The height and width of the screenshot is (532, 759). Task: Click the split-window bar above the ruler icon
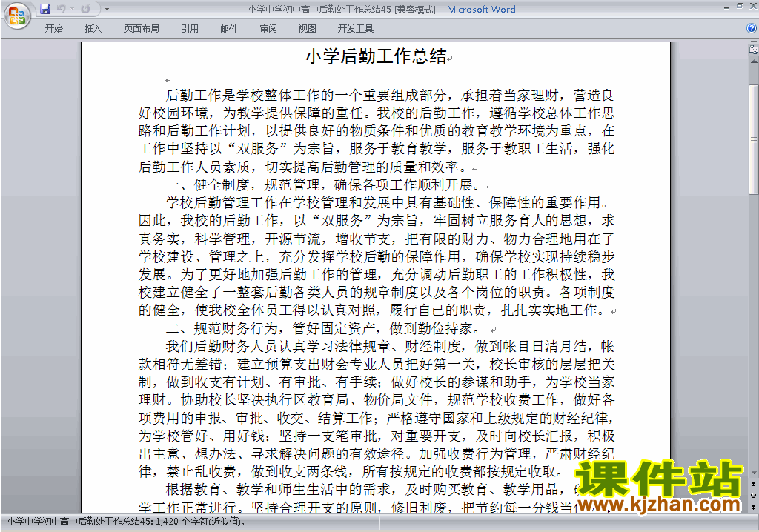[x=753, y=42]
